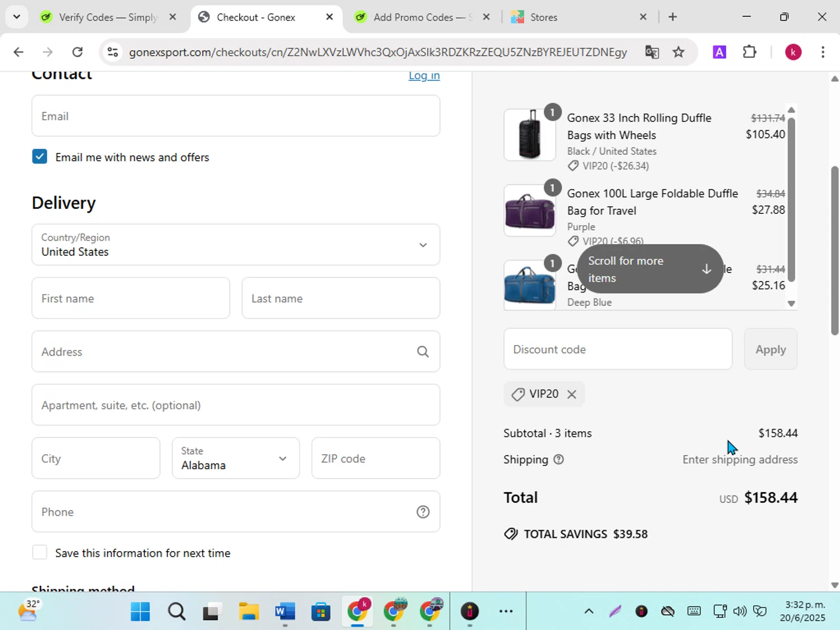Click the Rolling Duffle Bag thumbnail

530,135
